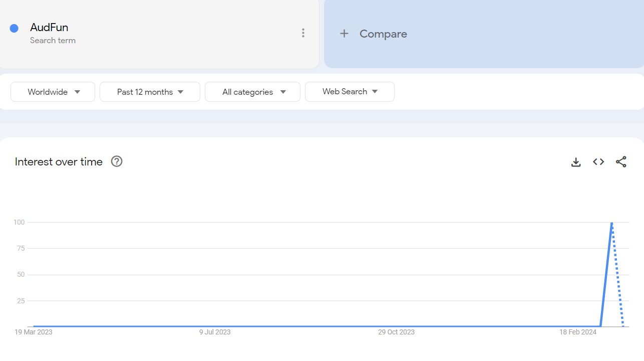644x361 pixels.
Task: Open the three-dot menu for AudFun
Action: (x=303, y=33)
